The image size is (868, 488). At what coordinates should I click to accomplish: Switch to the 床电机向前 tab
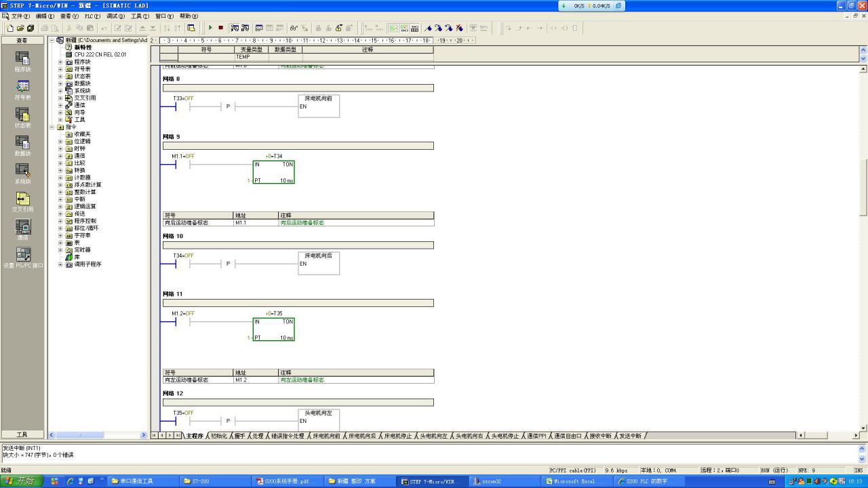(327, 436)
